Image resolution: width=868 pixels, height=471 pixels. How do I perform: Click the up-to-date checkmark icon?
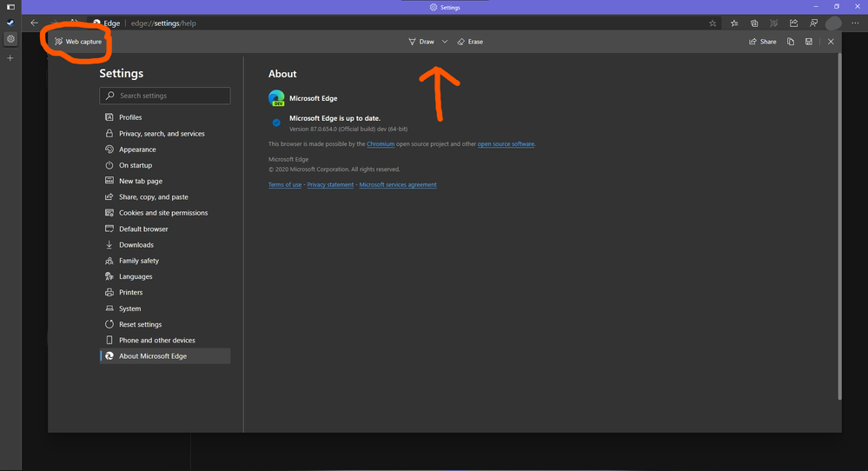tap(276, 123)
